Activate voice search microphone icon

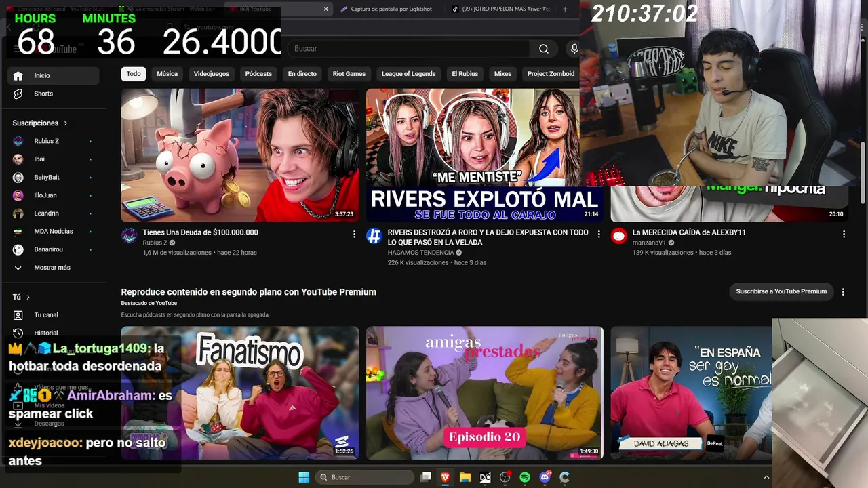click(x=574, y=49)
